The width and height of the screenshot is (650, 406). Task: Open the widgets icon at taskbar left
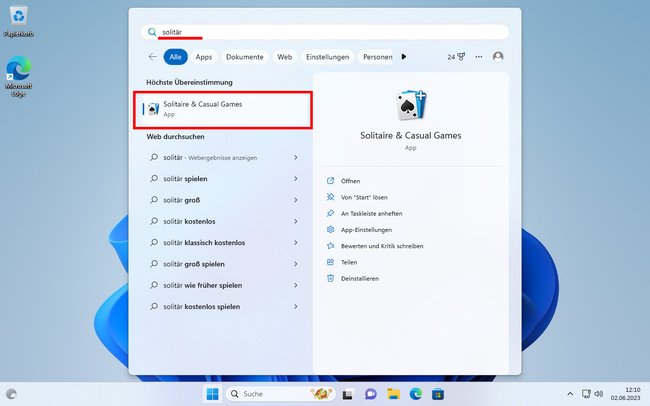(12, 394)
